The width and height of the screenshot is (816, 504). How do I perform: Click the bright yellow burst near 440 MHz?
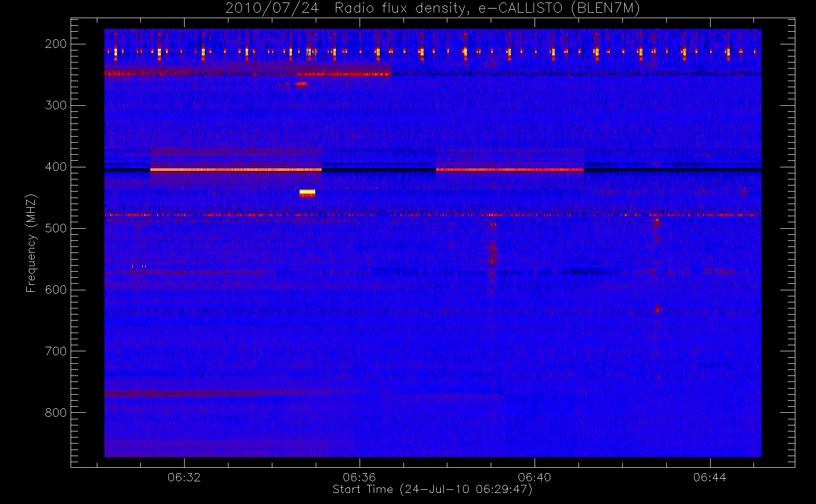coord(307,193)
